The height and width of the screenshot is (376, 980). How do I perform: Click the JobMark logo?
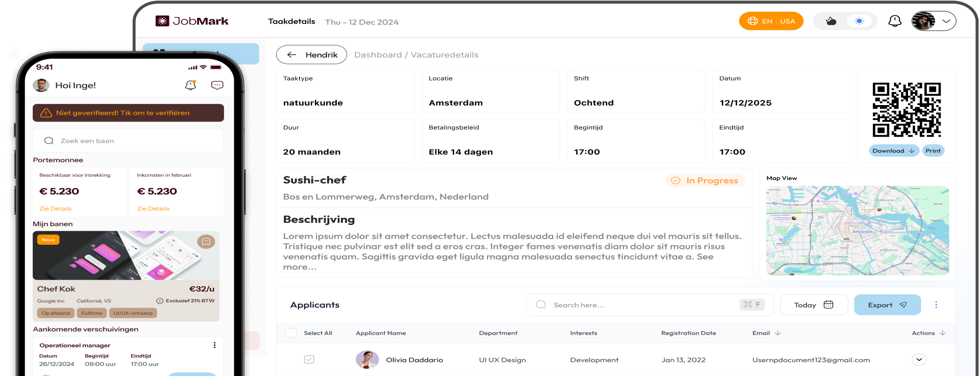click(192, 21)
